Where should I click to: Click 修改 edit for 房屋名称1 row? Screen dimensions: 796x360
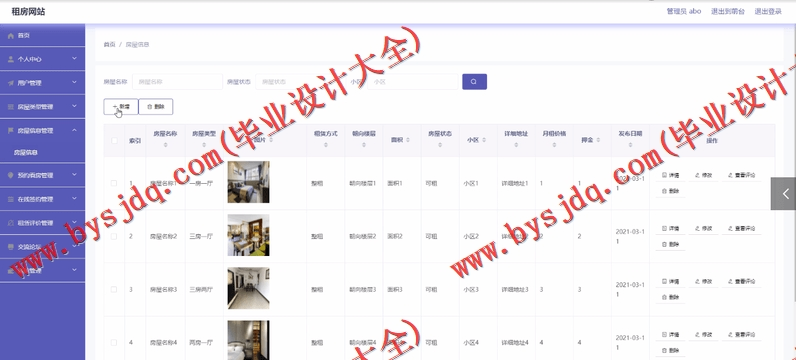tap(703, 175)
